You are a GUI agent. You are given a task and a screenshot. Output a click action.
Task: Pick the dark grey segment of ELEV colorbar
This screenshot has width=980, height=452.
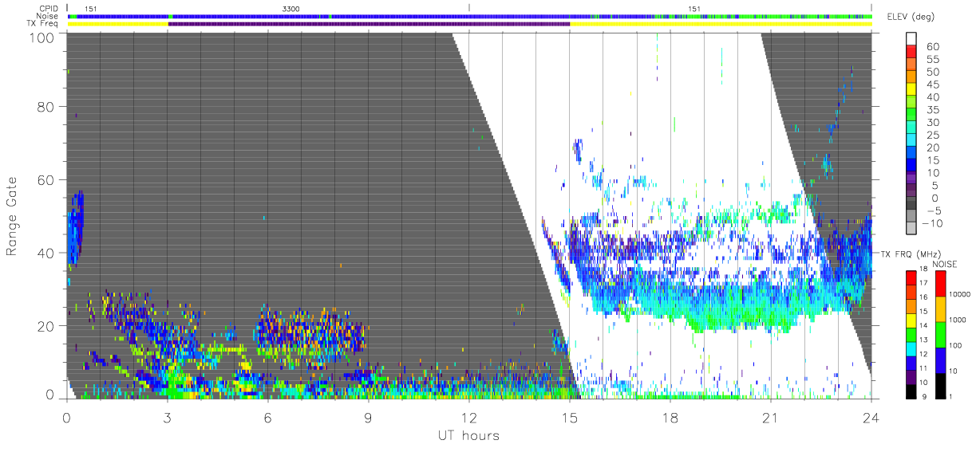click(x=912, y=204)
